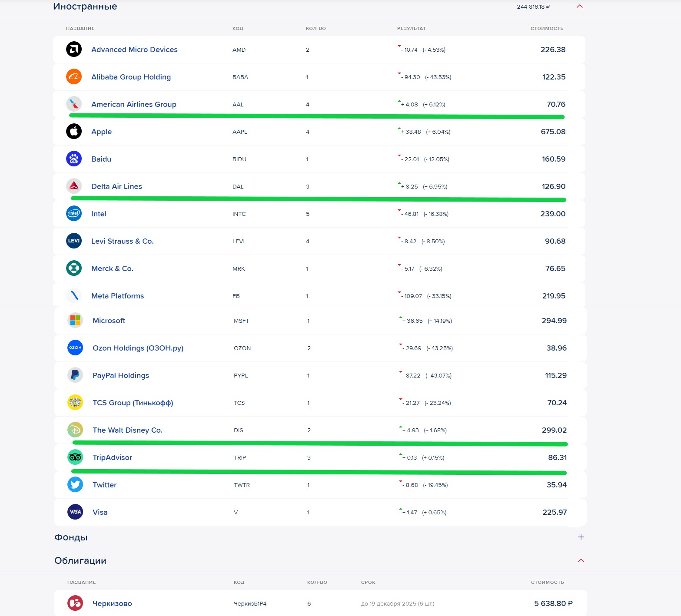Open the American Airlines Group link
The width and height of the screenshot is (681, 616).
[x=134, y=104]
